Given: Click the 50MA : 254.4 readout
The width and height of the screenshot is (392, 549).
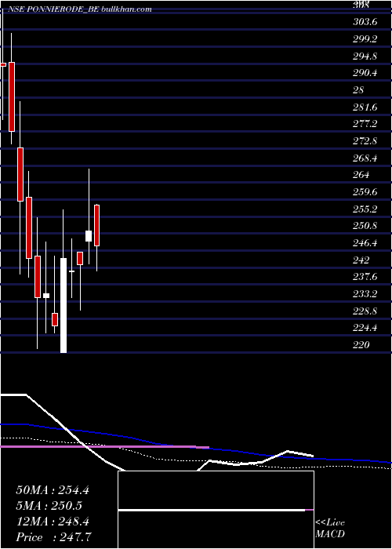Looking at the screenshot, I should [53, 490].
